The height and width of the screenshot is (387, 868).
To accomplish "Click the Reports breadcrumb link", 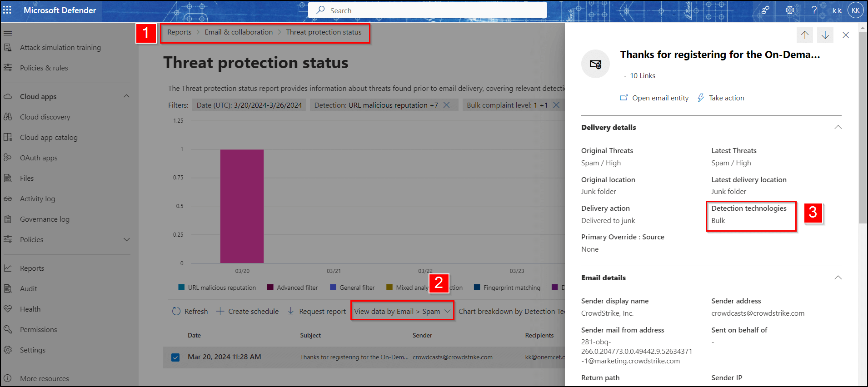I will point(179,32).
